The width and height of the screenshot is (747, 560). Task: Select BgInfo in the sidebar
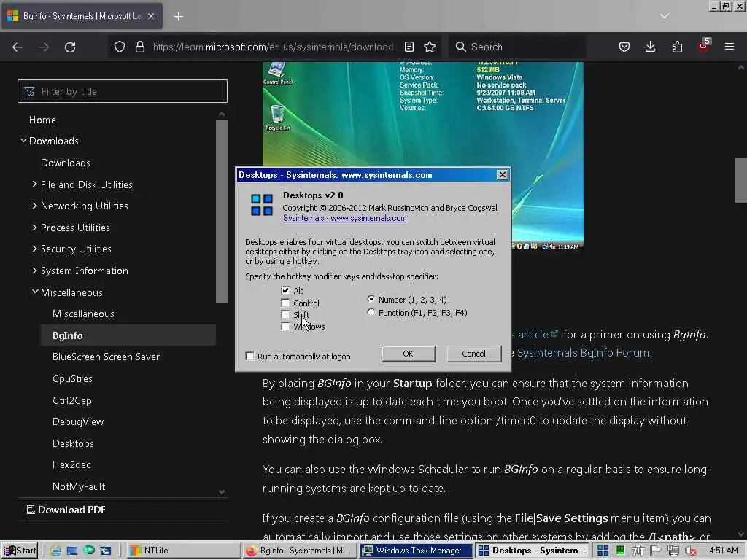click(x=68, y=335)
